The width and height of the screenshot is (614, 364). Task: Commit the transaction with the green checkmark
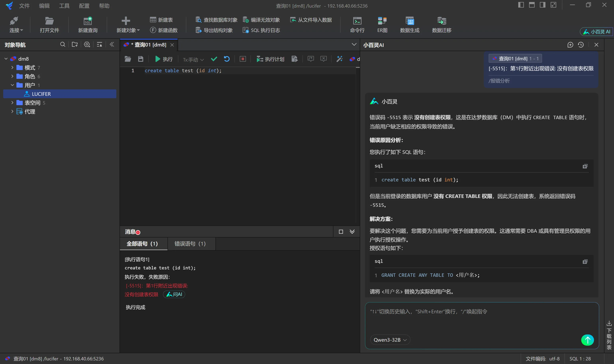click(x=214, y=59)
